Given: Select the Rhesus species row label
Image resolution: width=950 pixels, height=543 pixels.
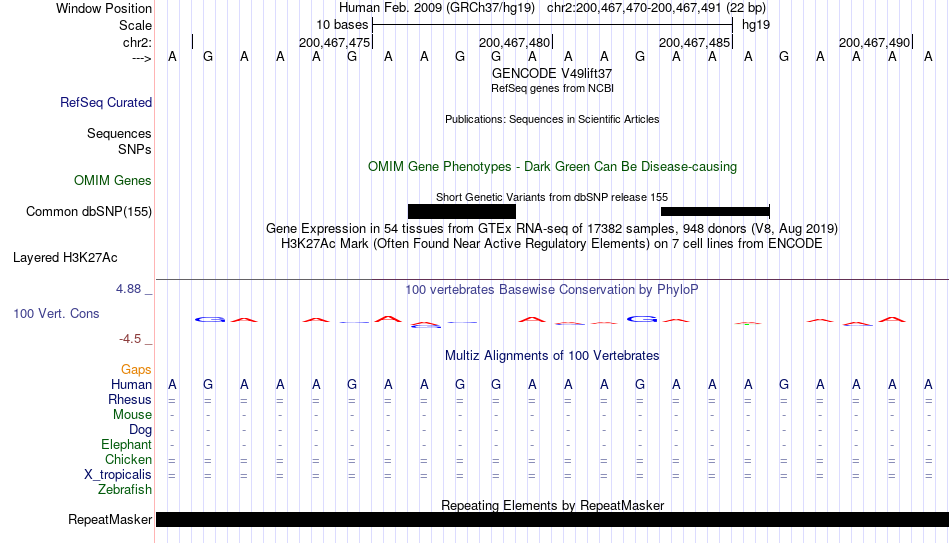Looking at the screenshot, I should 130,400.
